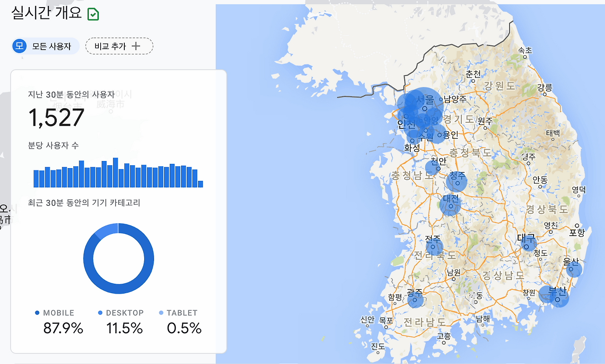
Task: Click the 전라남도 province label
Action: [424, 322]
